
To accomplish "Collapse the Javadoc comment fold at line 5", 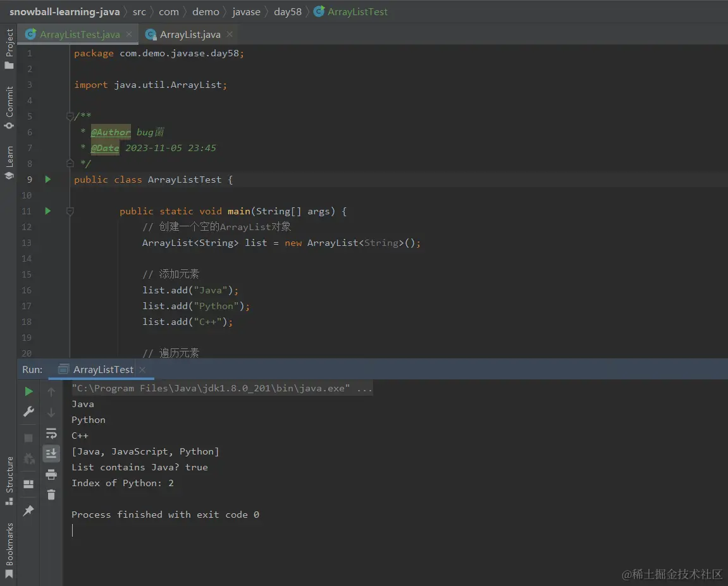I will 70,116.
